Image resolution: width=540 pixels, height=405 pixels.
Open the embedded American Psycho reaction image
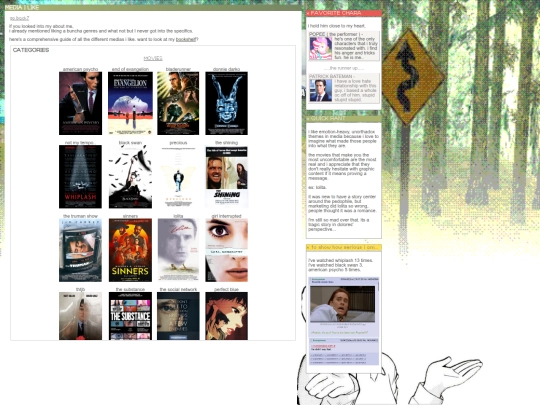point(343,304)
